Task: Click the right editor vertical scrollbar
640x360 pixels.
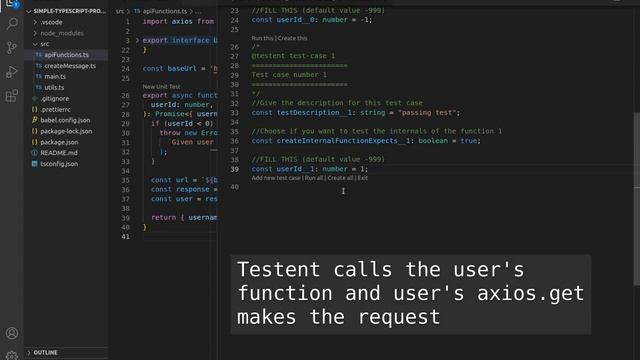Action: pos(636,199)
